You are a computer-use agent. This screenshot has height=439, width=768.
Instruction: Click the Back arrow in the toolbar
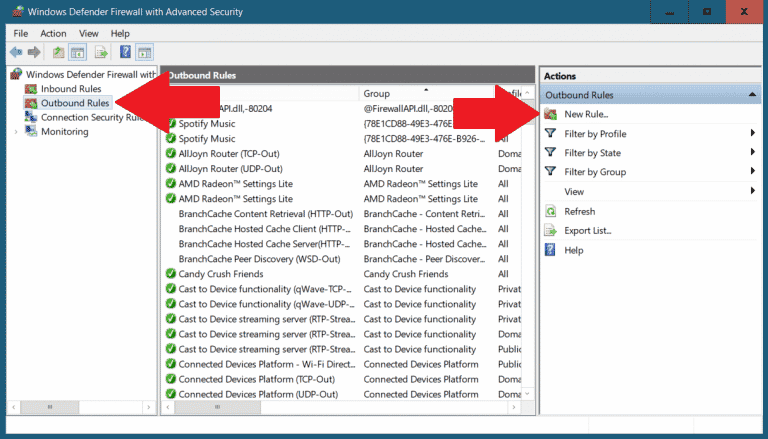point(15,52)
